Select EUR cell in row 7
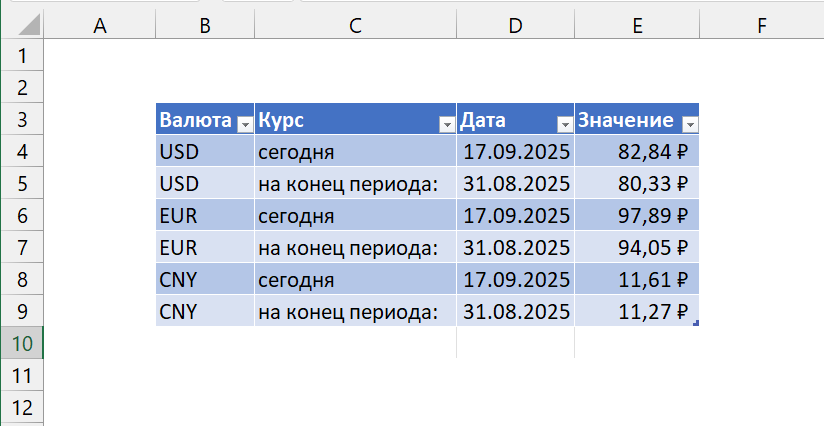824x426 pixels. 205,247
